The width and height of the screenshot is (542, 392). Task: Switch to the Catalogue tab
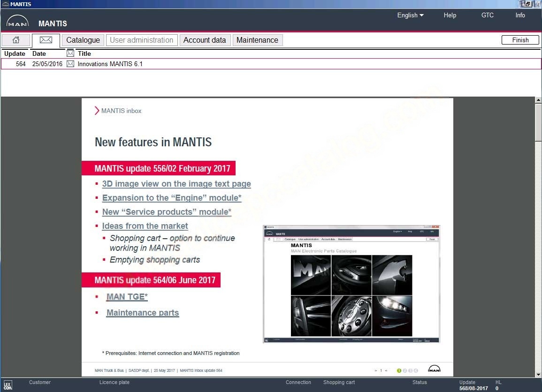(x=83, y=40)
